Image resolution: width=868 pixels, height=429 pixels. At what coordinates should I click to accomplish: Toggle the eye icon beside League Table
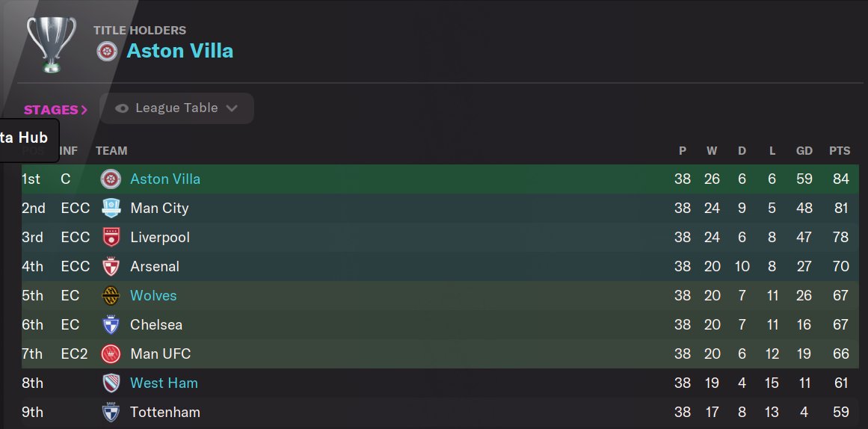122,108
